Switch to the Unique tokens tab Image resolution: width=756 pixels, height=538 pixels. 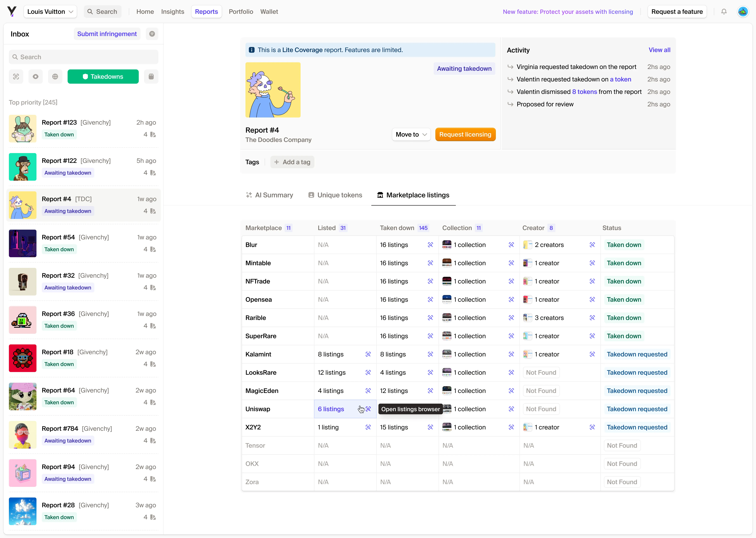tap(335, 195)
